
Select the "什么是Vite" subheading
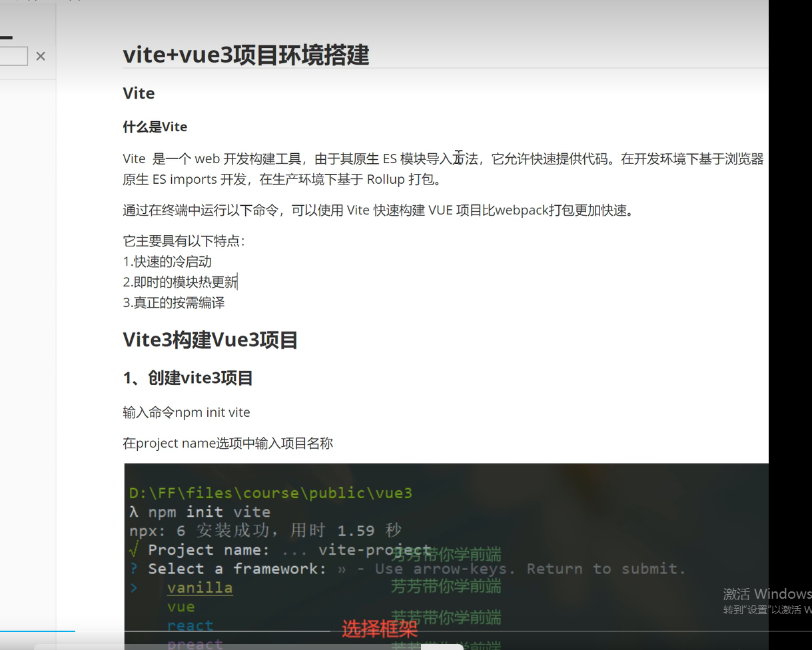click(x=155, y=127)
